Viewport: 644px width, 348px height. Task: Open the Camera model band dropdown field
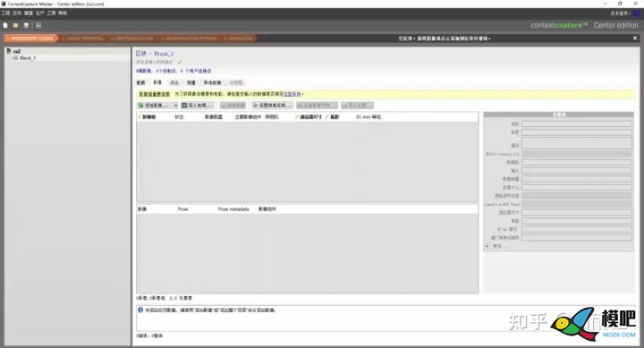coord(577,204)
